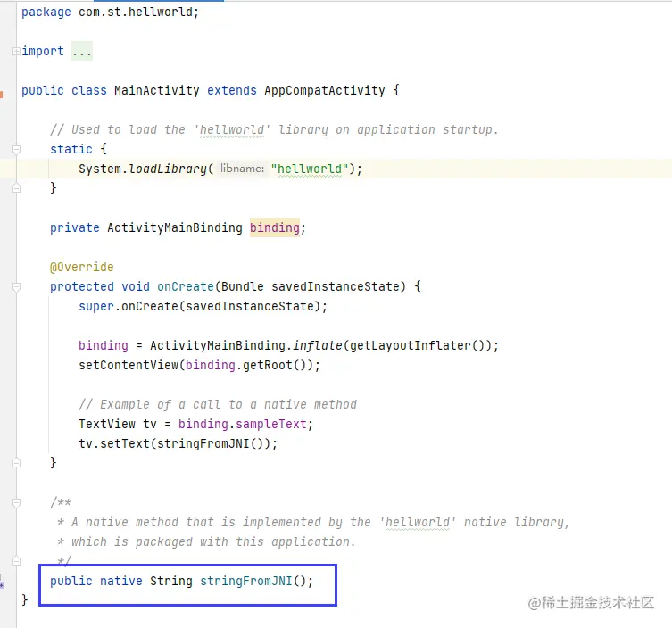Click the void keyword
672x628 pixels.
click(x=136, y=287)
